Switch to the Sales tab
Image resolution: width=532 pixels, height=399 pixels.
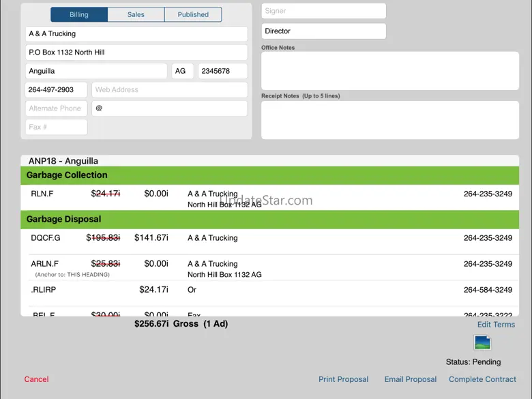(136, 14)
